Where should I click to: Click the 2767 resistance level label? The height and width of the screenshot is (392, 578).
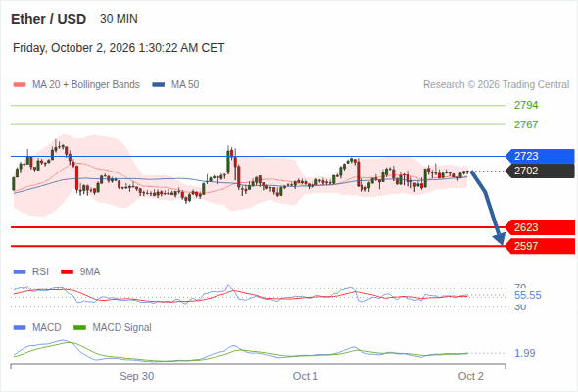(526, 124)
